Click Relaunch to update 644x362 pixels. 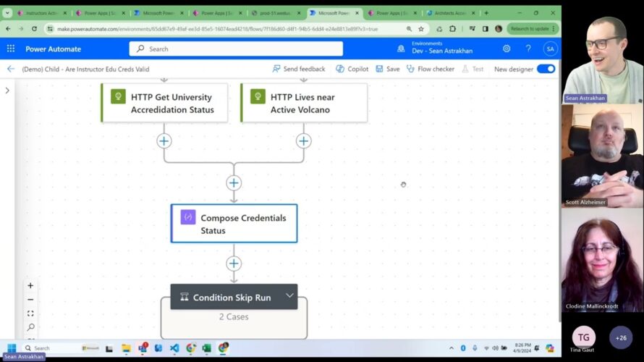533,29
